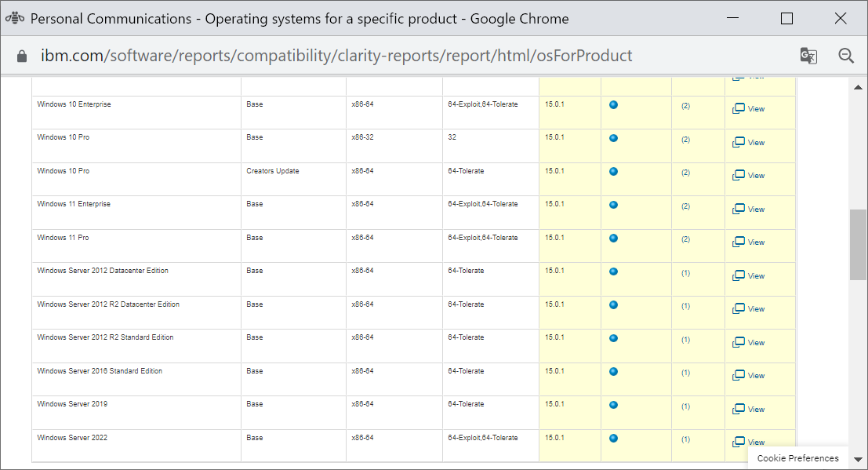Select '64-Tolerate' cell in Windows Server 2019 row
Viewport: 868px width, 470px height.
[x=466, y=404]
